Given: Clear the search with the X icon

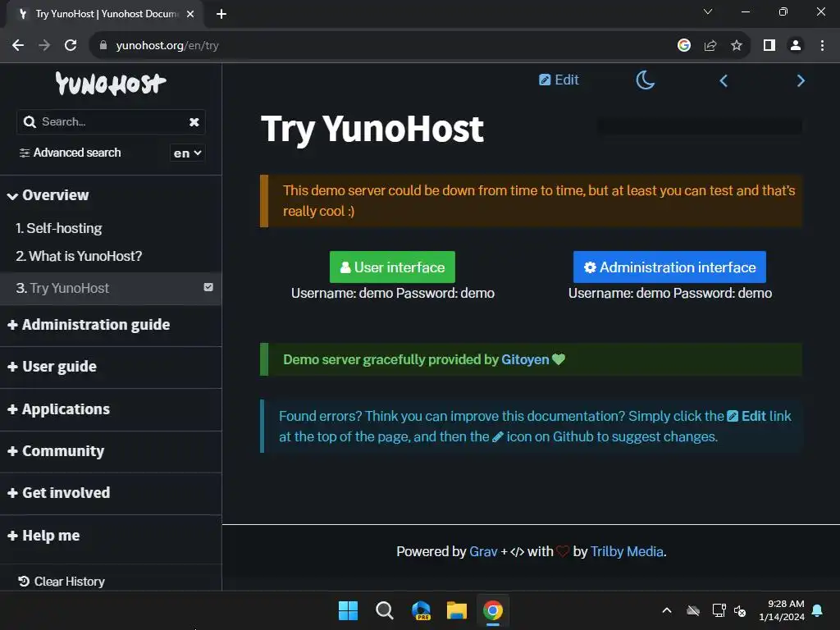Looking at the screenshot, I should point(194,122).
